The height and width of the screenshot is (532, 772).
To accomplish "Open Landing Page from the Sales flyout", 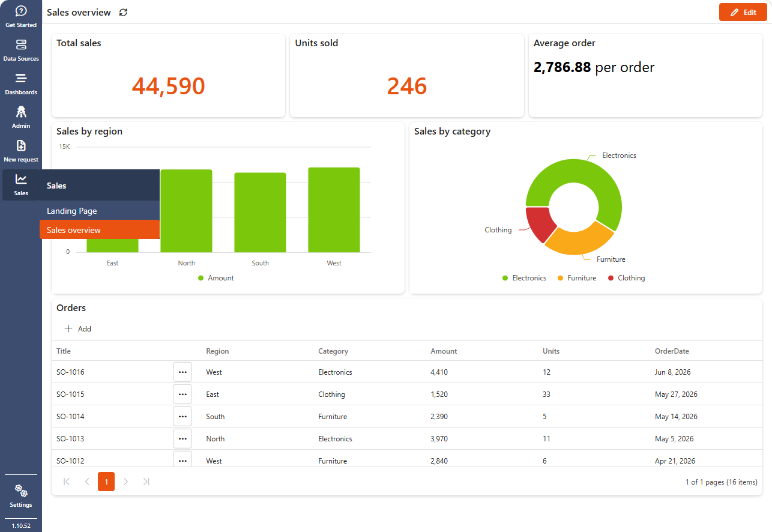I will pyautogui.click(x=100, y=211).
